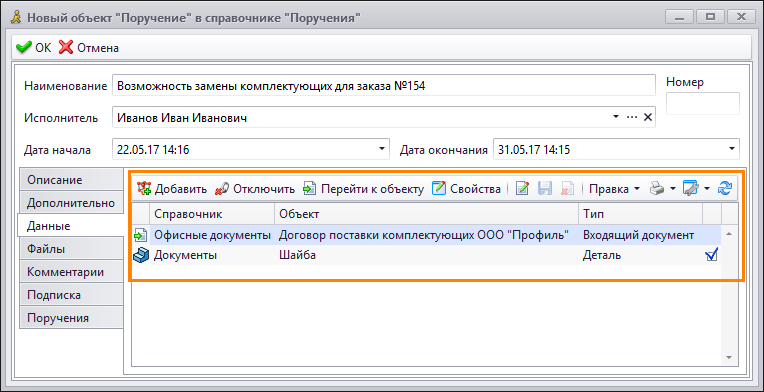
Task: Click the printer icon
Action: point(657,189)
